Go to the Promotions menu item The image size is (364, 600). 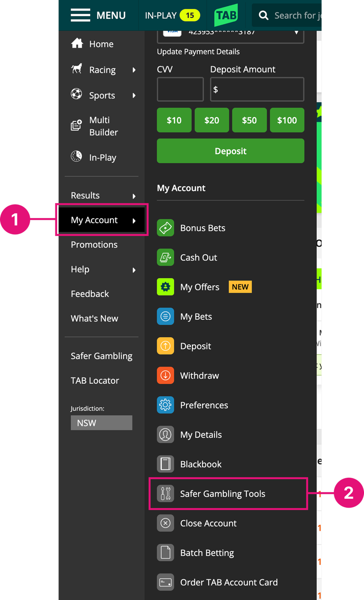(94, 244)
